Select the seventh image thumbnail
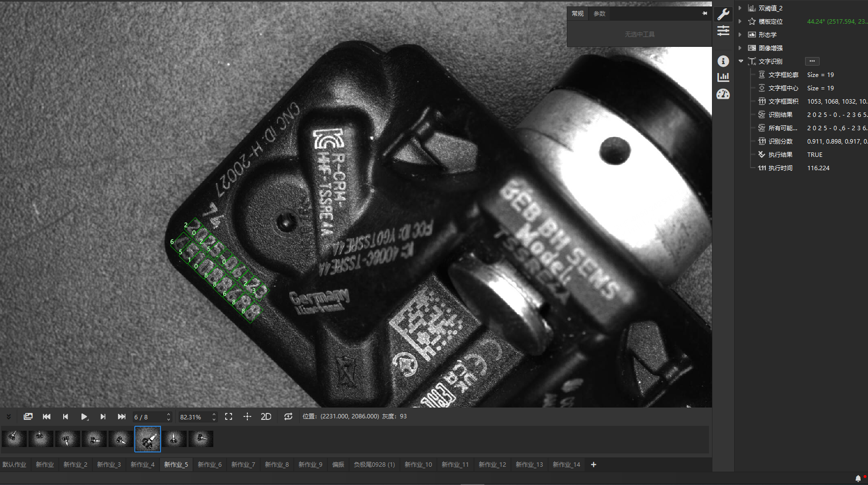 click(x=174, y=439)
